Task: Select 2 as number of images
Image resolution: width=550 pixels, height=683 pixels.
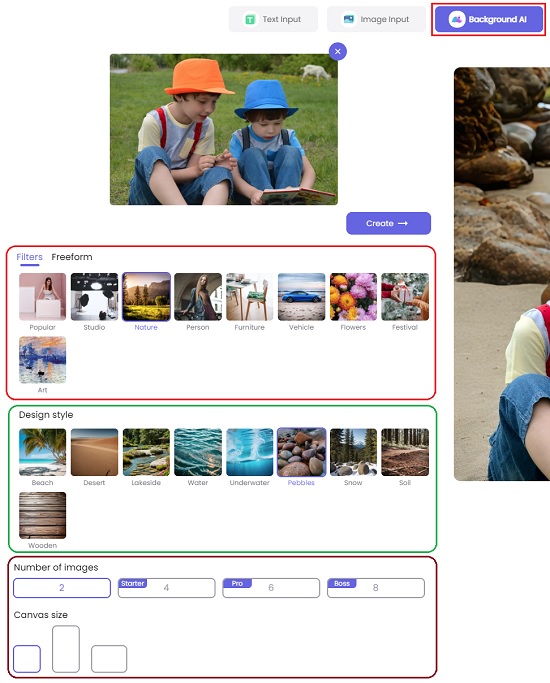Action: (62, 588)
